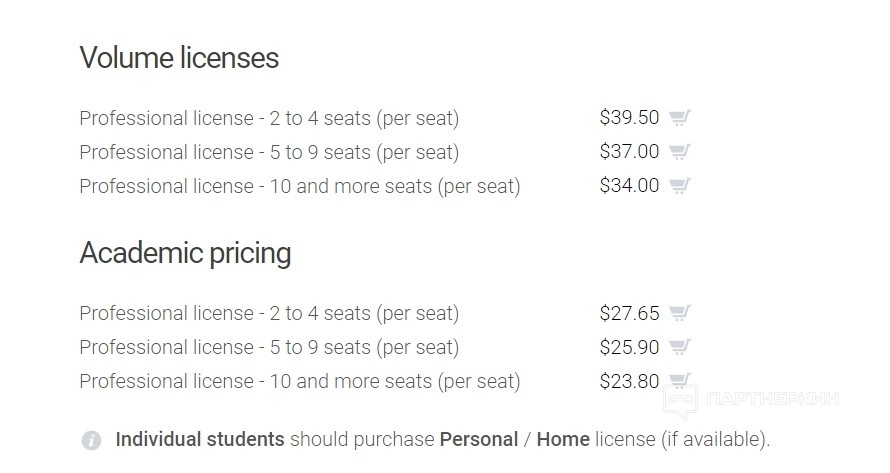
Task: Select the $39.50 price text
Action: tap(629, 118)
